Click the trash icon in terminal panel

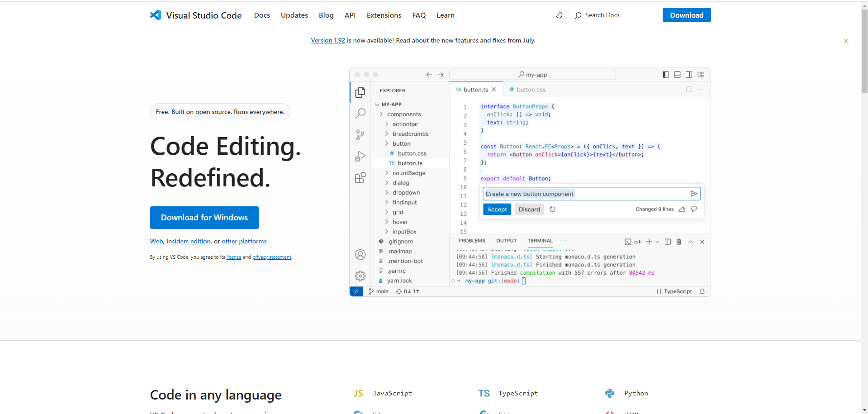[678, 242]
